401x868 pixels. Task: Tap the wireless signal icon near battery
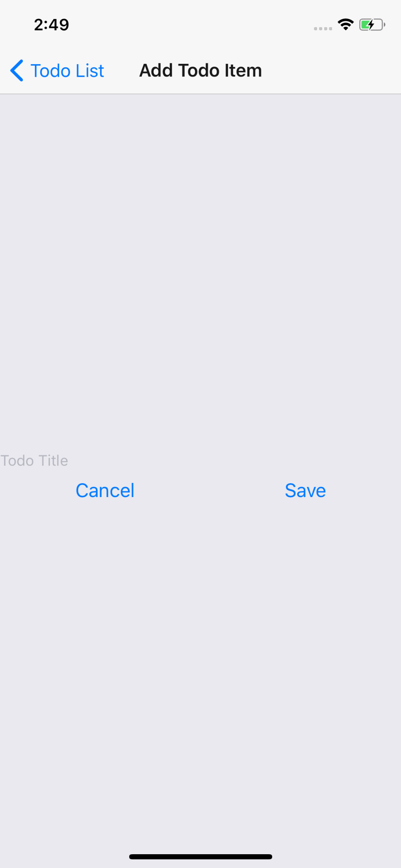[x=345, y=24]
